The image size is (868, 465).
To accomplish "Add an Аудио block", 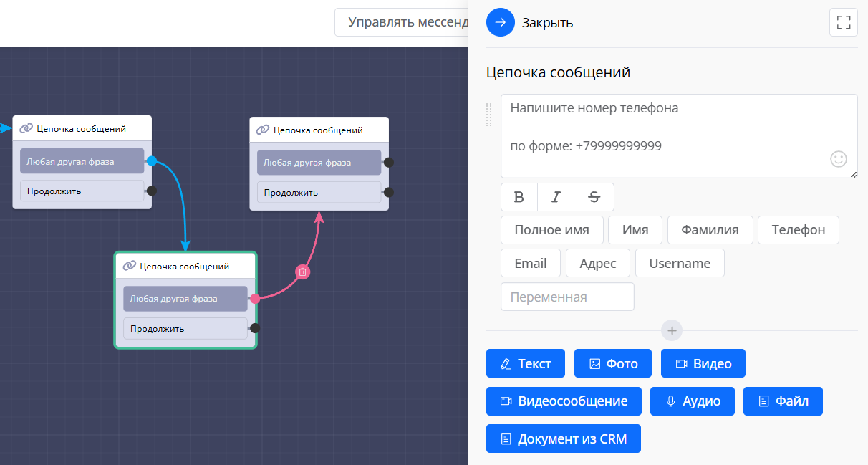I will coord(692,401).
